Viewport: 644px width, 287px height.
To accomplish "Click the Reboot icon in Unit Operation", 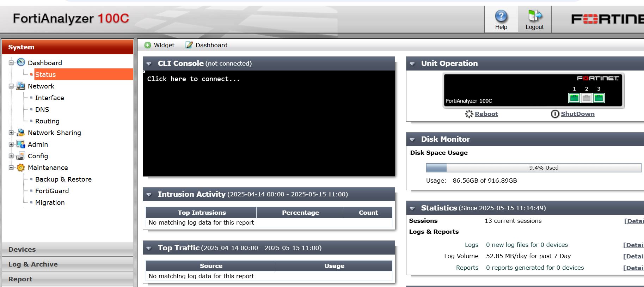I will point(469,114).
